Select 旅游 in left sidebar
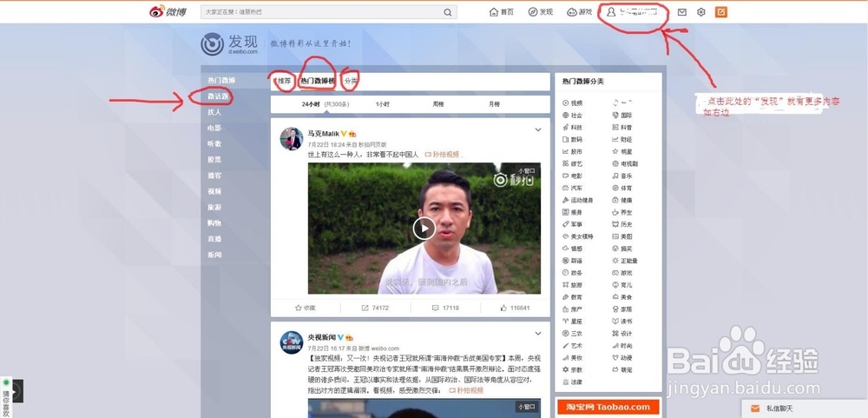The image size is (868, 418). pyautogui.click(x=214, y=208)
